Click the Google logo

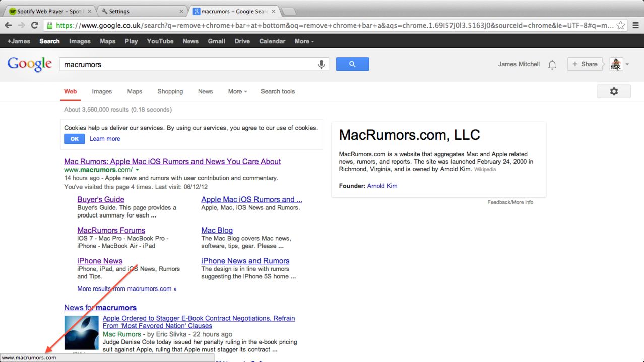tap(30, 64)
